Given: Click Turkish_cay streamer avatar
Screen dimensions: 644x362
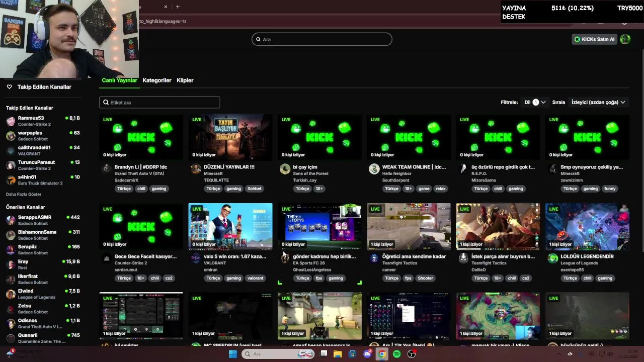Looking at the screenshot, I should [285, 169].
